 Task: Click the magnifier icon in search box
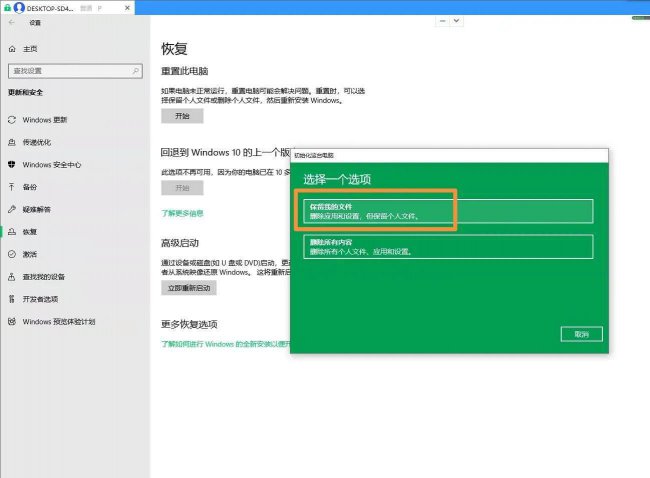(x=136, y=71)
